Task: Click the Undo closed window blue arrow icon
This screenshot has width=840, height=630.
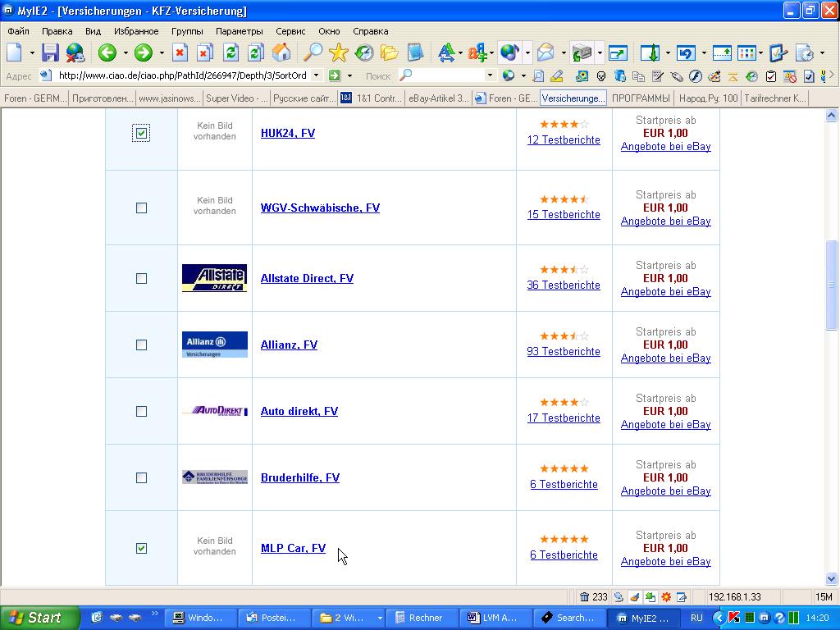Action: [686, 52]
